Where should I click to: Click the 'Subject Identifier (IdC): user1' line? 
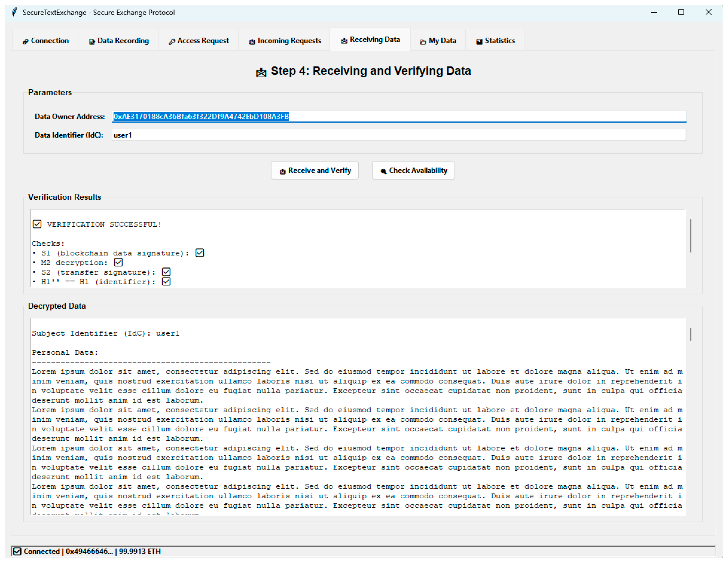(x=106, y=333)
